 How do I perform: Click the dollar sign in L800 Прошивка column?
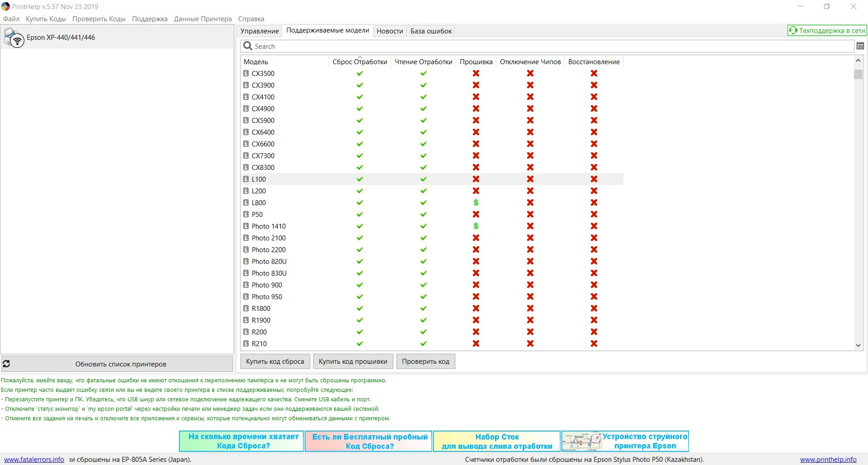pos(476,202)
